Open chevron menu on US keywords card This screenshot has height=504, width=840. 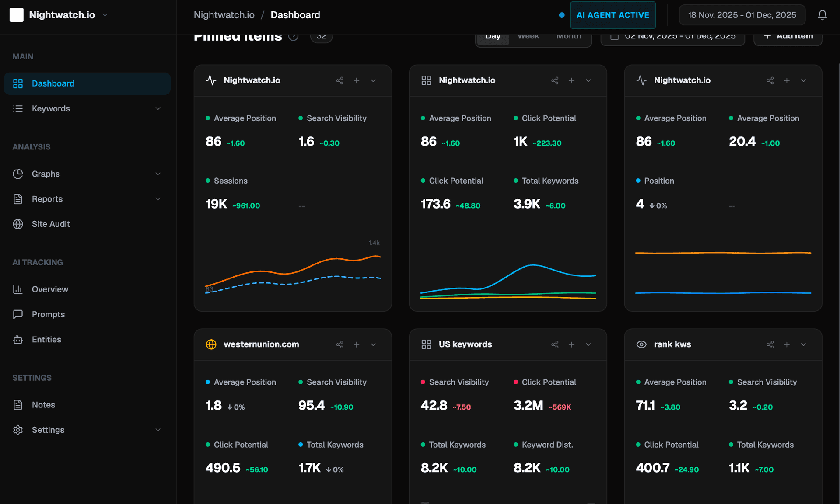click(x=588, y=344)
